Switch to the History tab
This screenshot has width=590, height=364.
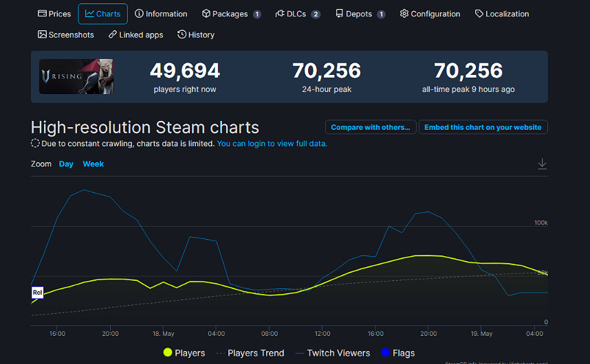click(x=196, y=34)
